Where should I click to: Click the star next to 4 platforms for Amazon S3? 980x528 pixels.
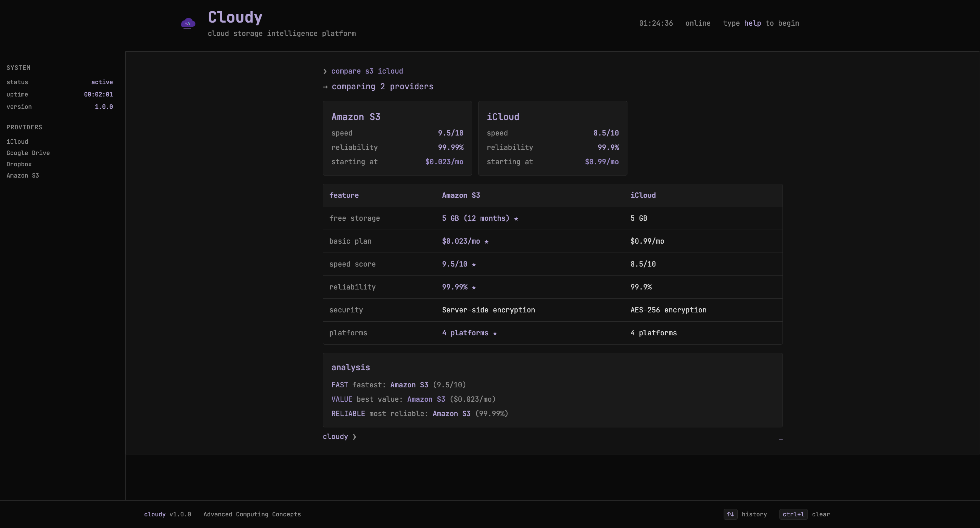[495, 333]
